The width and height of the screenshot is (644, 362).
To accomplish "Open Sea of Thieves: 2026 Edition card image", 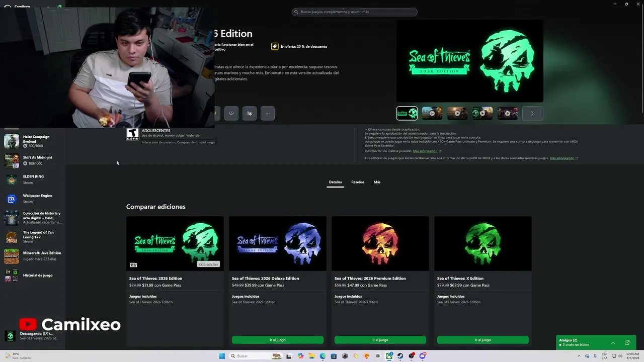I will point(175,244).
